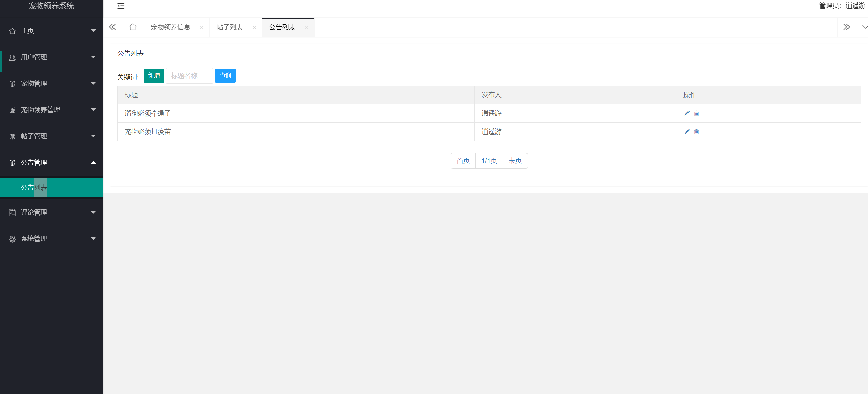Screen dimensions: 868x394
Task: Close the 帖子列表 tab
Action: click(x=254, y=28)
